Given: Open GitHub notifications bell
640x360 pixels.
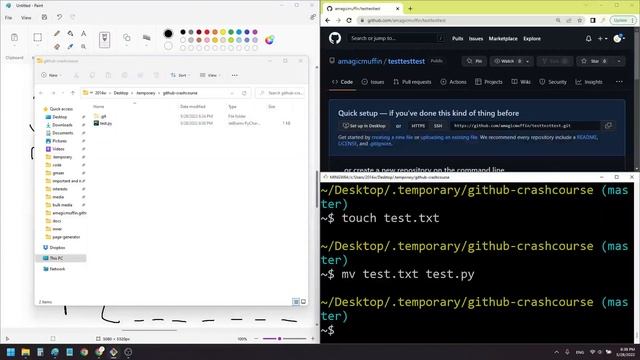Looking at the screenshot, I should [x=588, y=38].
